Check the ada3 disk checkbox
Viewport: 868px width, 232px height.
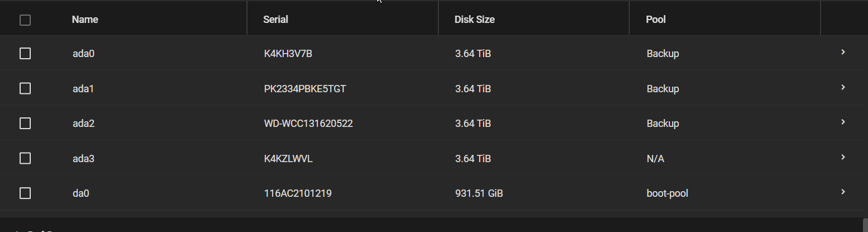tap(25, 158)
